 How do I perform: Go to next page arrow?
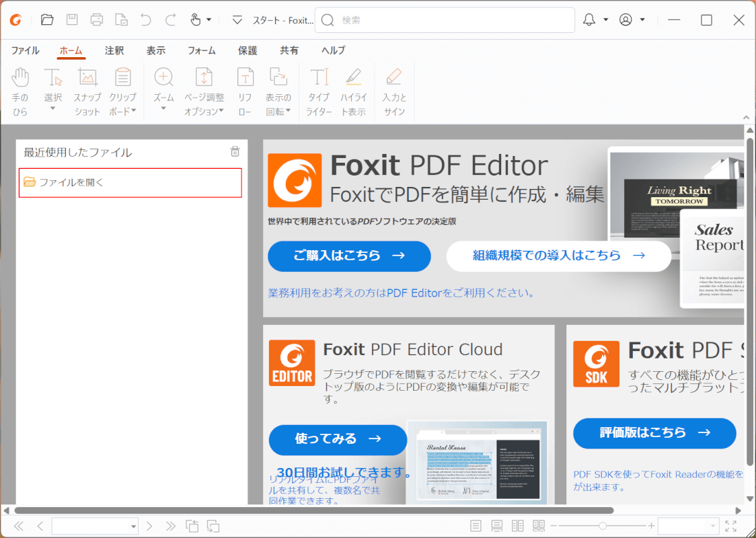[x=149, y=526]
